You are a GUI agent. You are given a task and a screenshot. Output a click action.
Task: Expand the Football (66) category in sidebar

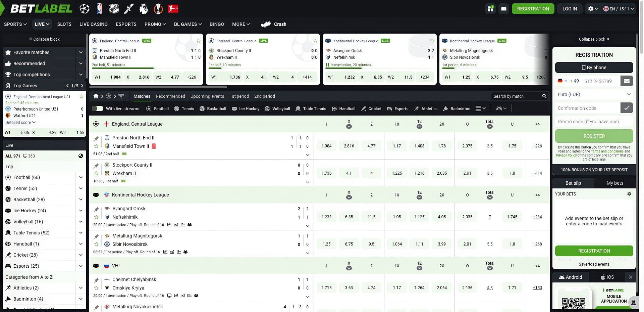tap(80, 177)
